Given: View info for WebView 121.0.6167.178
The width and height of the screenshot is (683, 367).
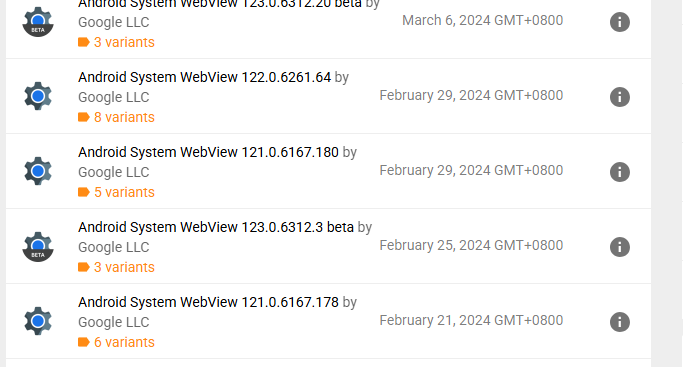Looking at the screenshot, I should point(619,322).
